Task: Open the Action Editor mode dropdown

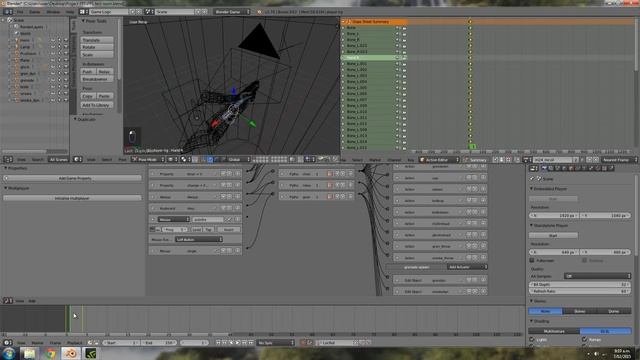Action: click(439, 160)
